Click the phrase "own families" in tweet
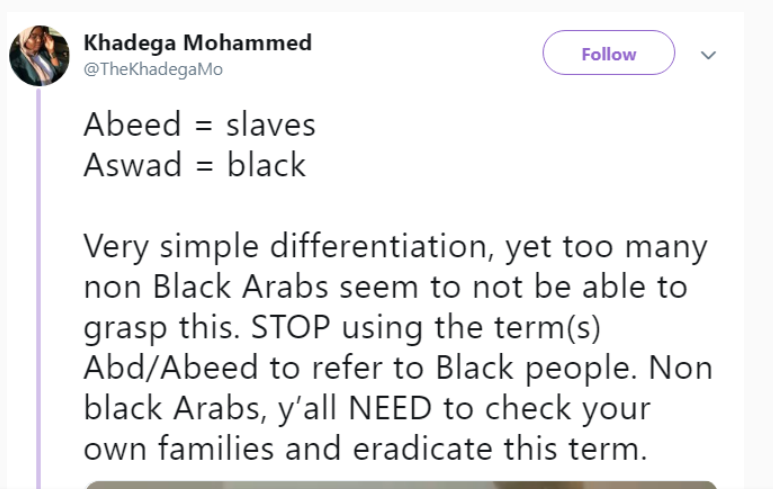The width and height of the screenshot is (773, 489). [x=179, y=449]
